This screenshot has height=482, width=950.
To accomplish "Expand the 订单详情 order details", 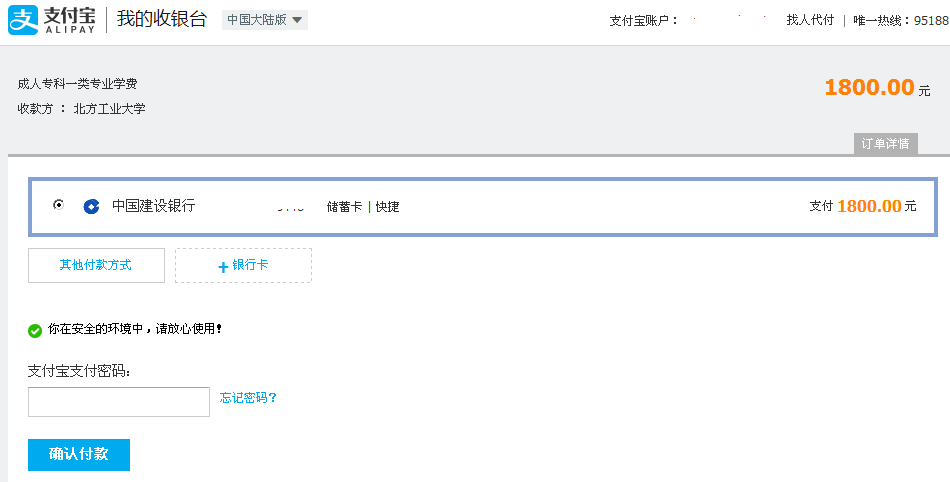I will [x=885, y=144].
